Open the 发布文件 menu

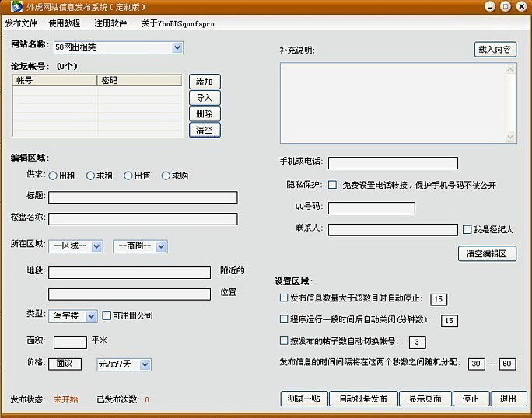(x=21, y=23)
